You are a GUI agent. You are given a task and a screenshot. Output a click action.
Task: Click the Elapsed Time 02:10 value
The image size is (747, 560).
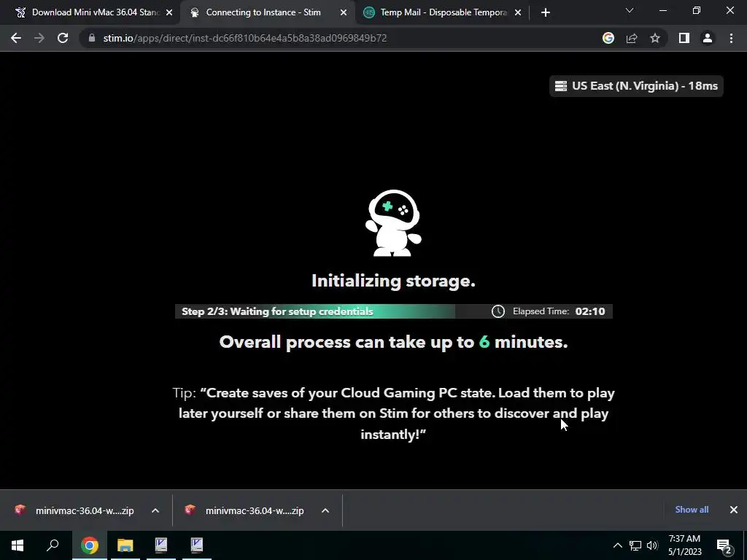(x=589, y=311)
